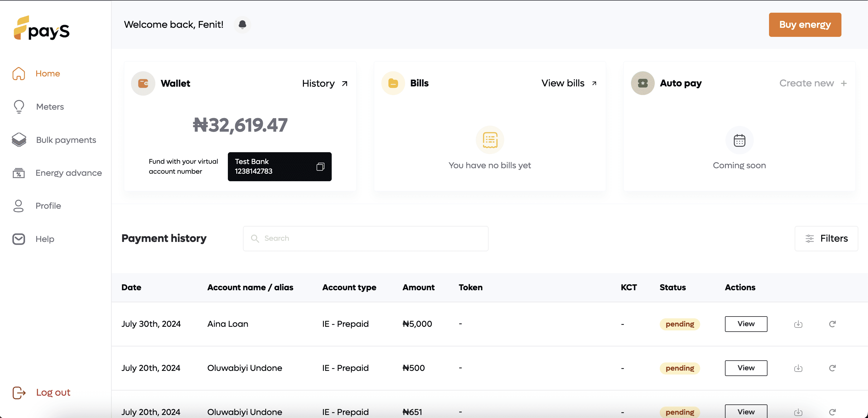Click the Create new plus icon

(x=844, y=83)
